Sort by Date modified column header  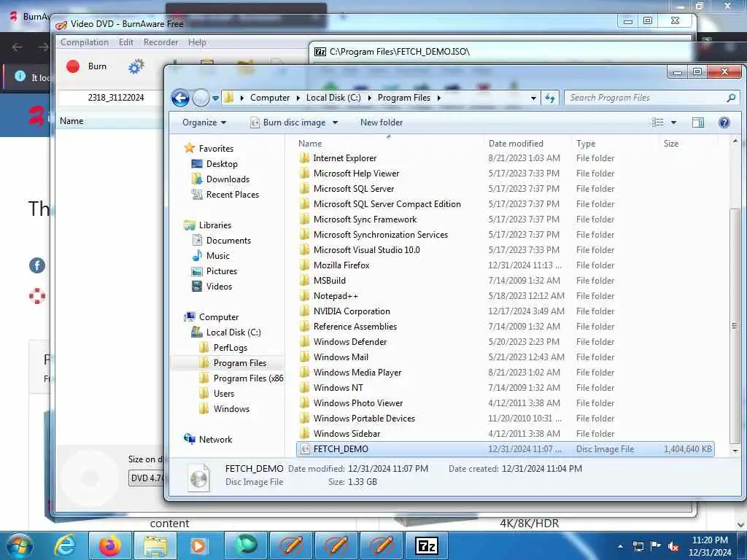pos(516,144)
